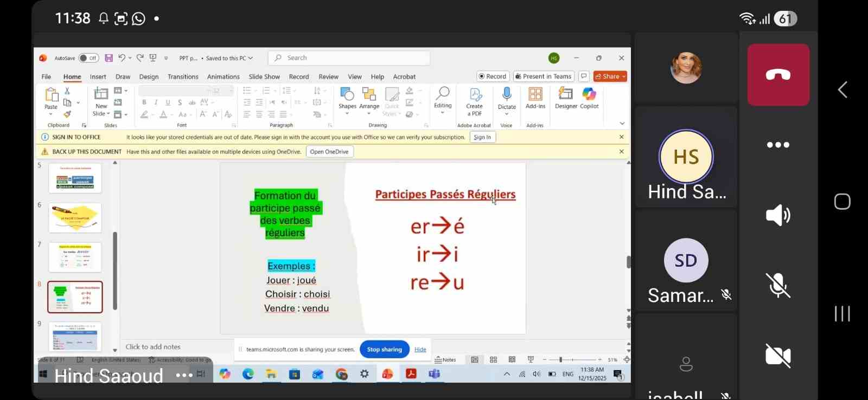Viewport: 868px width, 400px height.
Task: Turn on the camera in call
Action: pyautogui.click(x=778, y=356)
